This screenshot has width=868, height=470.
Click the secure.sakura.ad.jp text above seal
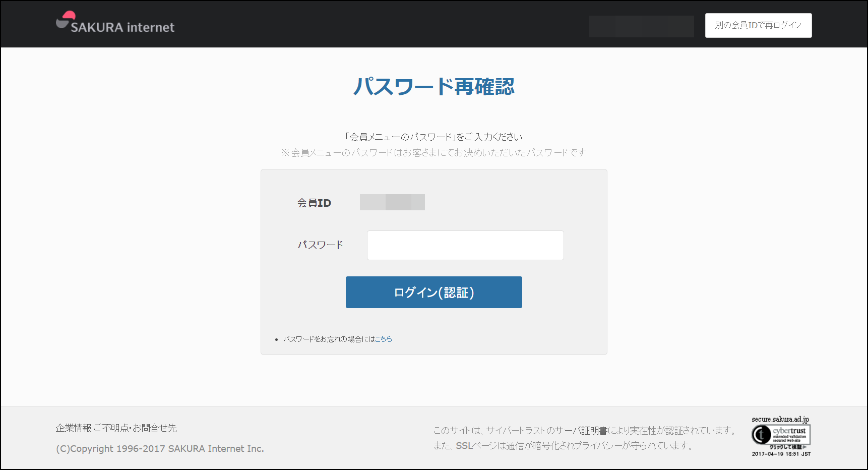(780, 420)
